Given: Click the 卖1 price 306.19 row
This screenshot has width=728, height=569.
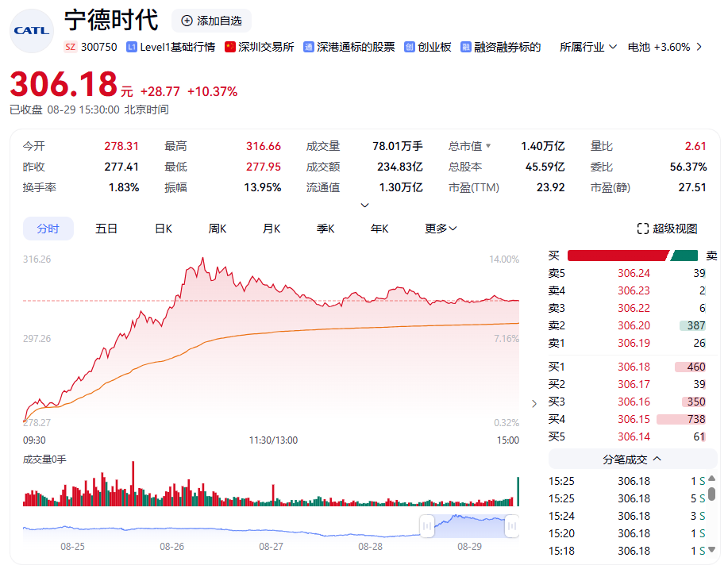Looking at the screenshot, I should tap(627, 343).
